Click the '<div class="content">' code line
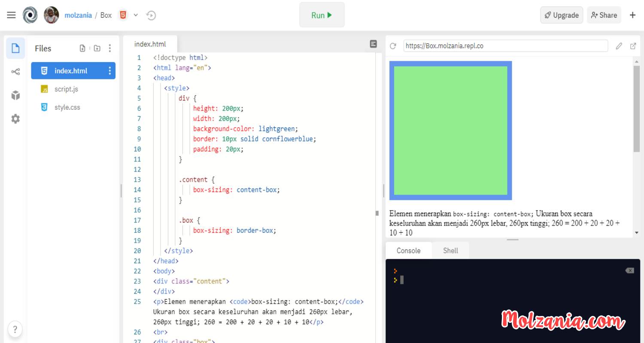 [x=191, y=281]
